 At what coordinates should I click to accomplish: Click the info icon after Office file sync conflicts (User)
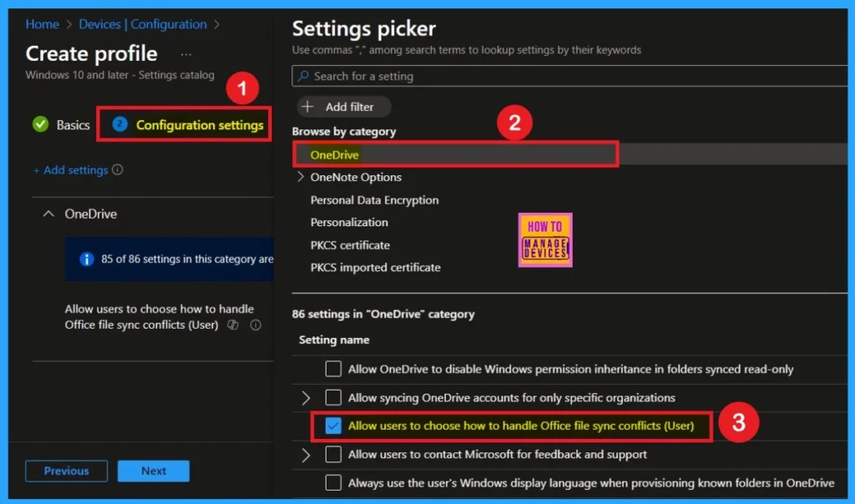[255, 325]
